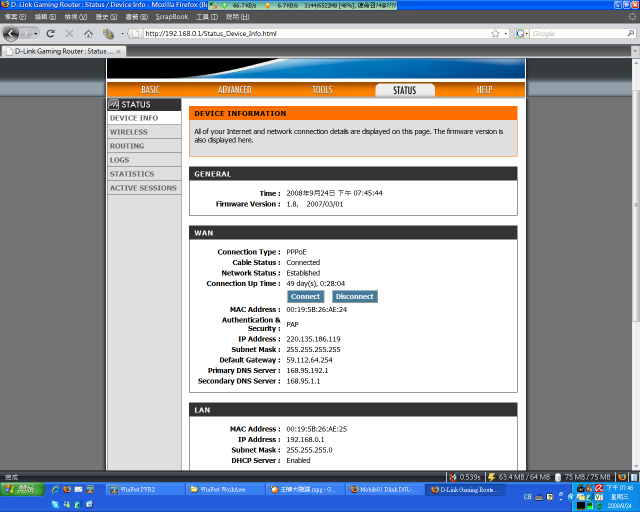Click the search magnifier icon
The image size is (640, 512).
(x=631, y=33)
